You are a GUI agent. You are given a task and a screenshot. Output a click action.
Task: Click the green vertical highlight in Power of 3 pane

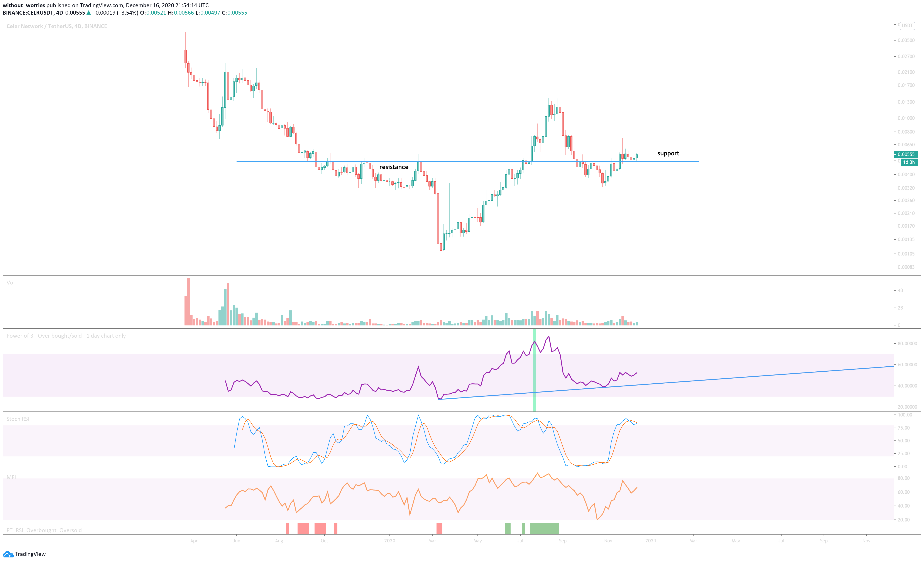coord(534,370)
